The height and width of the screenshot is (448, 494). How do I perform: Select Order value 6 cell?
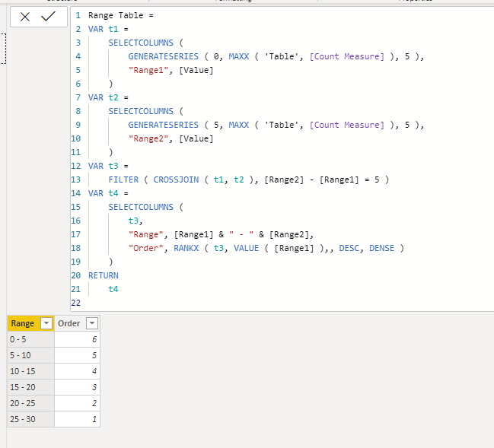click(x=77, y=339)
